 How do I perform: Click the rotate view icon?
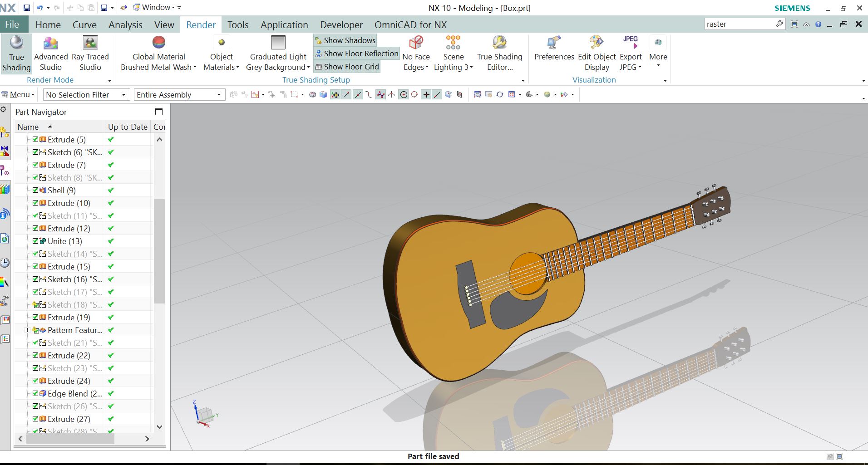tap(499, 94)
